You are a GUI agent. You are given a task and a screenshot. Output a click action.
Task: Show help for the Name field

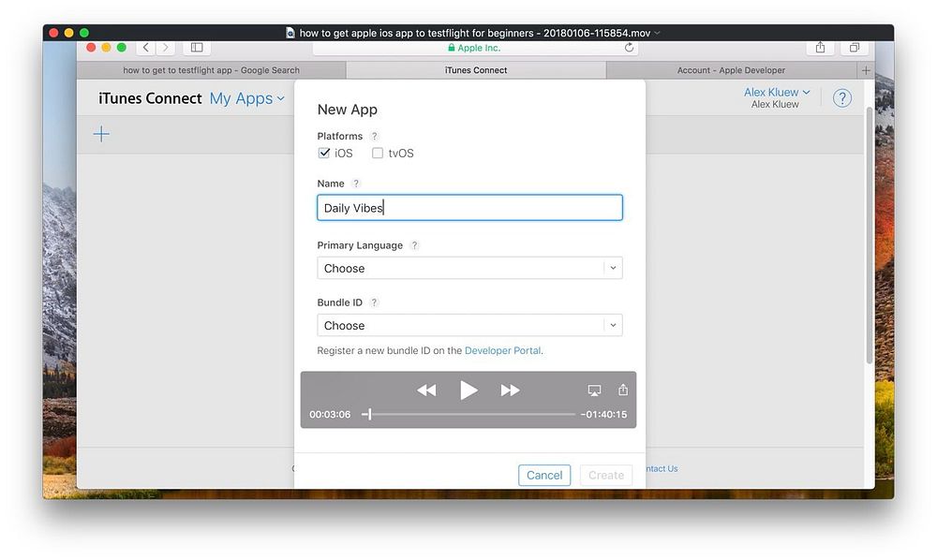(355, 184)
